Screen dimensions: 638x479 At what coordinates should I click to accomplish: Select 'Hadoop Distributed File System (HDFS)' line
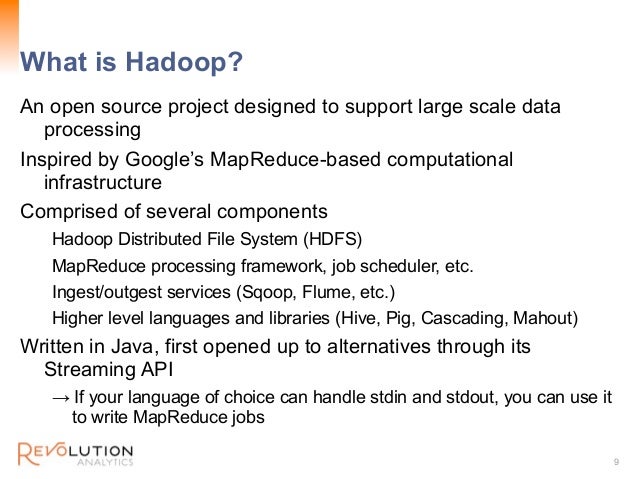pos(207,239)
